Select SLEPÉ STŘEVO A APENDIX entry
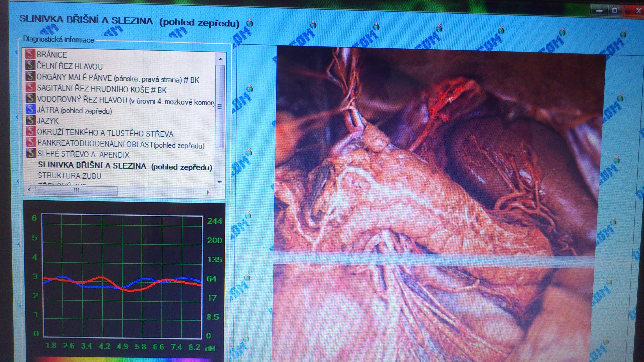Screen dimensions: 644x362 [83, 154]
